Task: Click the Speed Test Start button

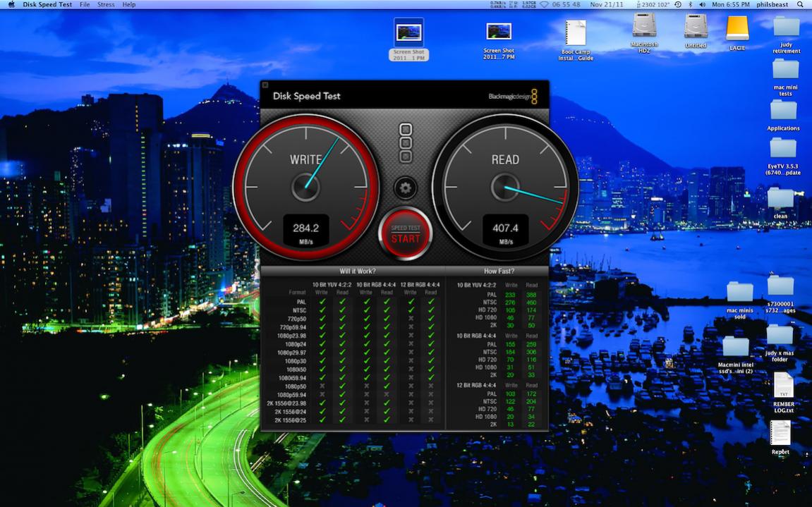Action: tap(406, 234)
